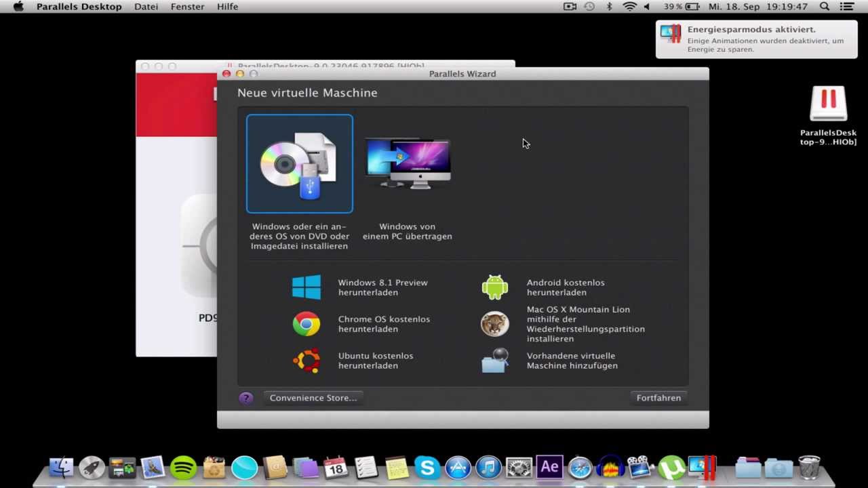868x488 pixels.
Task: Open the Wi-Fi status menu
Action: pyautogui.click(x=630, y=7)
